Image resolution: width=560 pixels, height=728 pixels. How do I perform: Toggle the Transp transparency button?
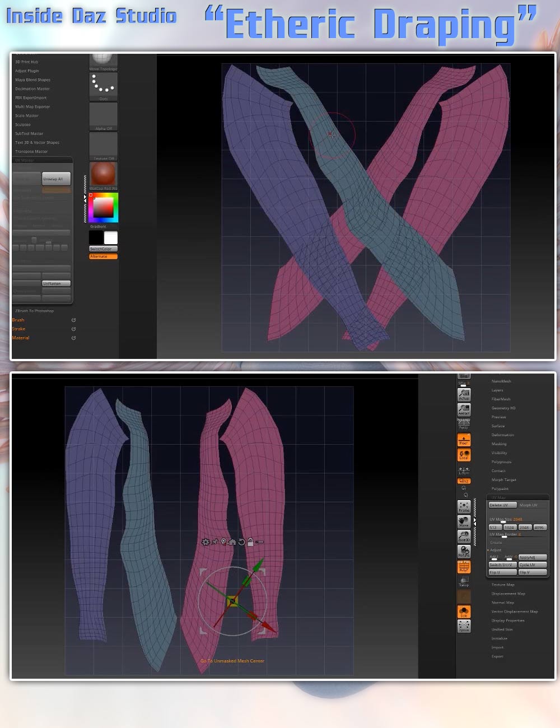click(464, 582)
